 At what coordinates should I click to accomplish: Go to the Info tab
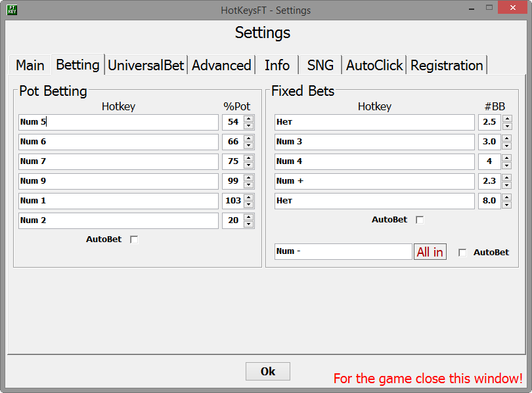pyautogui.click(x=277, y=65)
